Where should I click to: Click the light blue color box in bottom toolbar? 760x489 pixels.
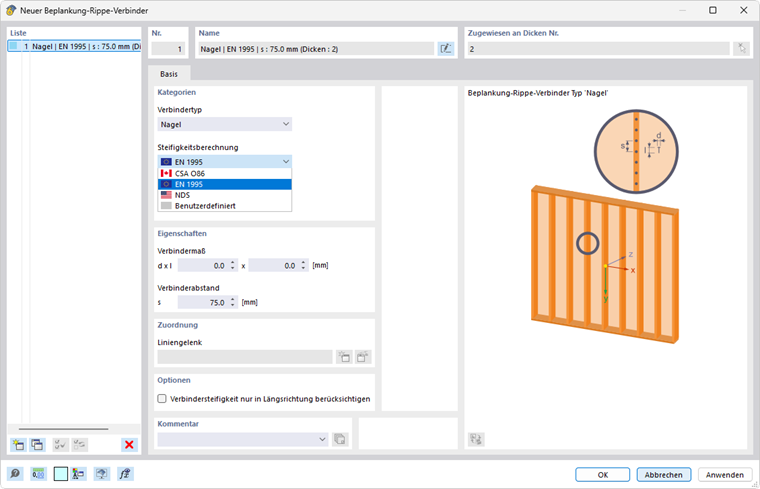pyautogui.click(x=61, y=474)
